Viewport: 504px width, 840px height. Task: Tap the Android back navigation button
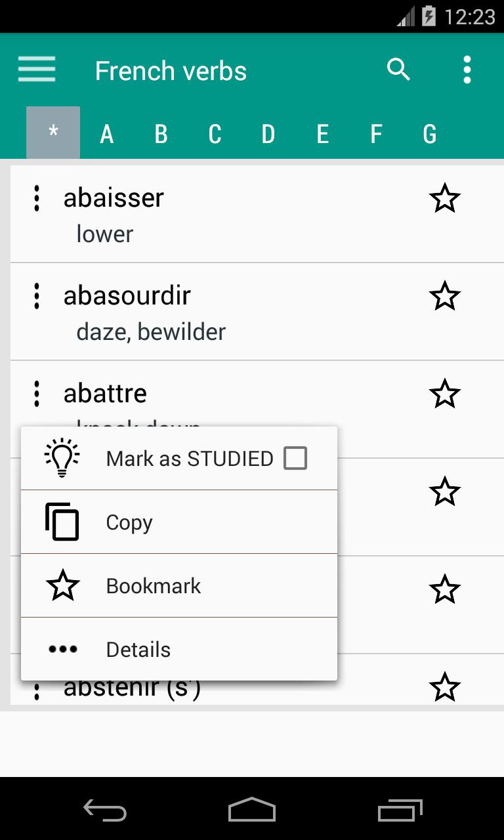coord(105,810)
